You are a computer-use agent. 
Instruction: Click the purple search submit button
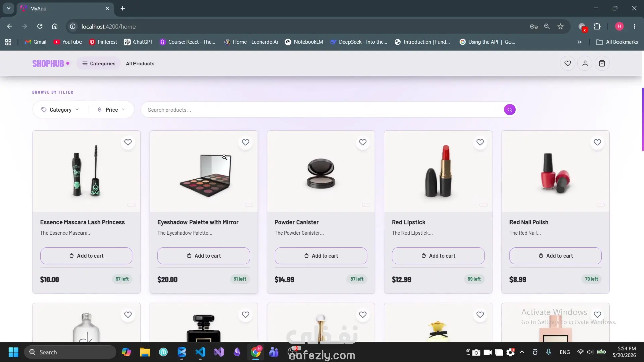(x=509, y=110)
